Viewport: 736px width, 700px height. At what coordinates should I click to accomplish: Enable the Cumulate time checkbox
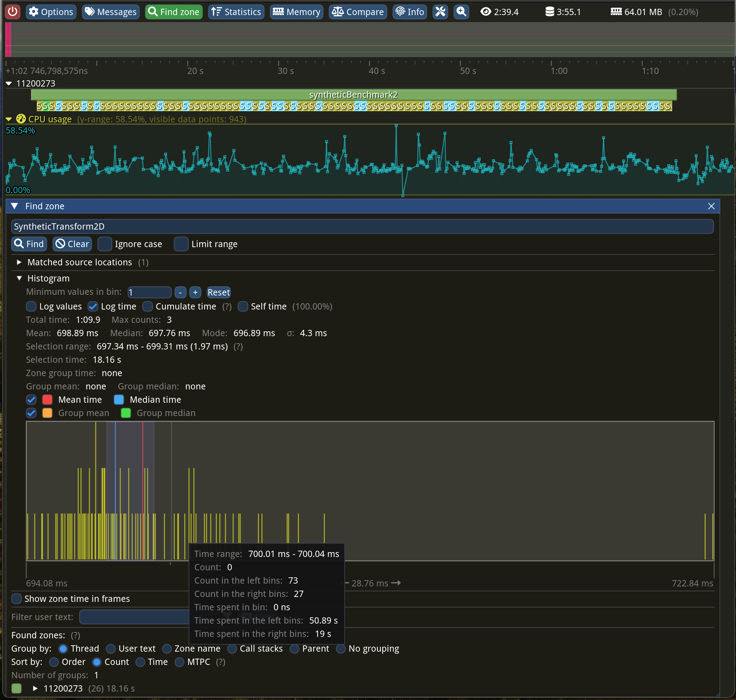pyautogui.click(x=148, y=306)
